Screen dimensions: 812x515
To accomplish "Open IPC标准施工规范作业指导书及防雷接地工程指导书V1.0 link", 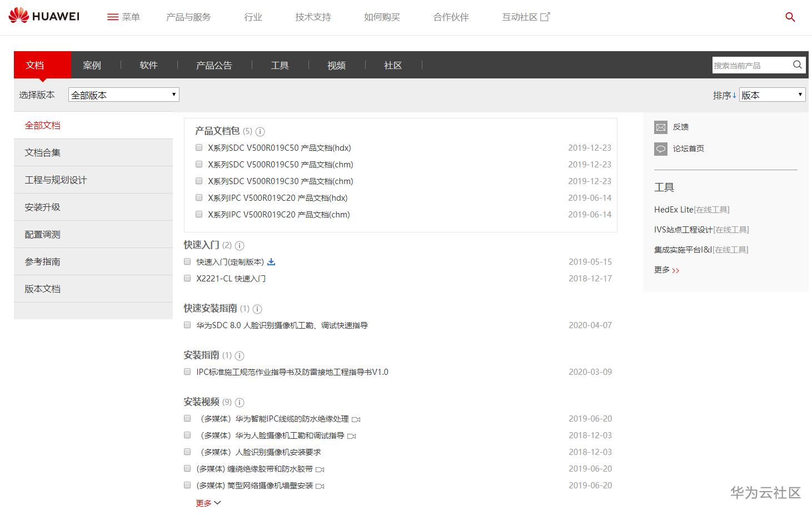I will (x=292, y=372).
